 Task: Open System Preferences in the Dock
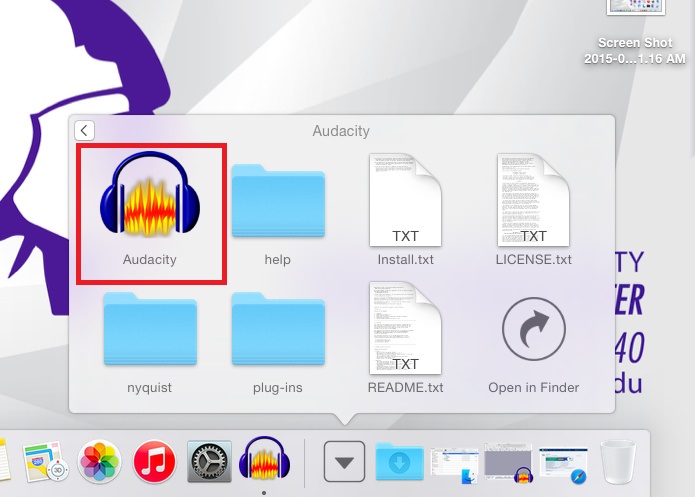pyautogui.click(x=209, y=461)
